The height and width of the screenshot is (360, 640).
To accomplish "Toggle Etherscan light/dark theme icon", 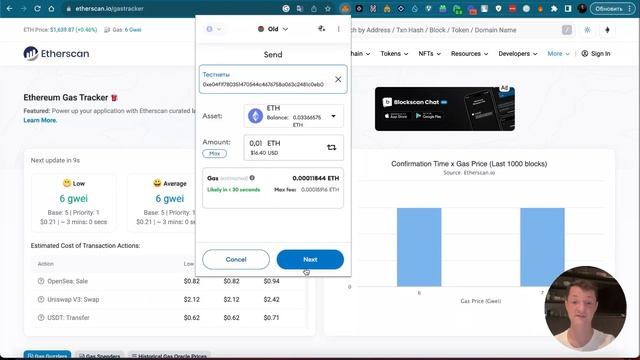I will tap(587, 30).
